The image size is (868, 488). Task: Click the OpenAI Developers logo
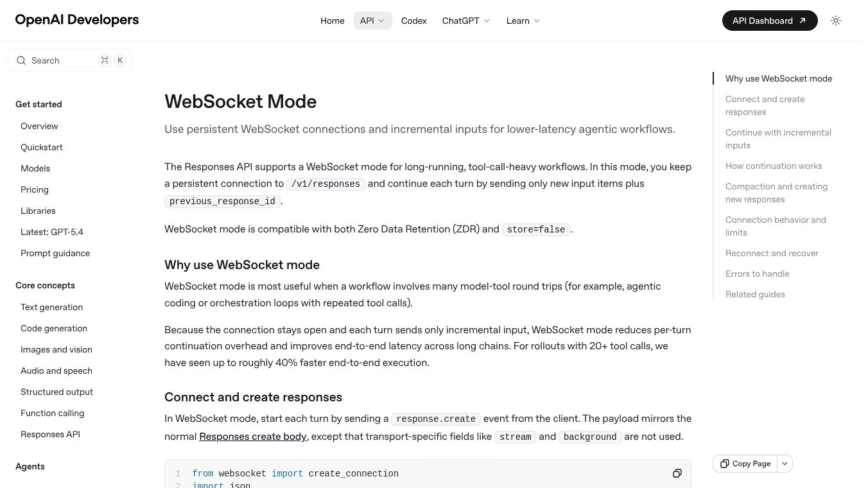(x=76, y=20)
